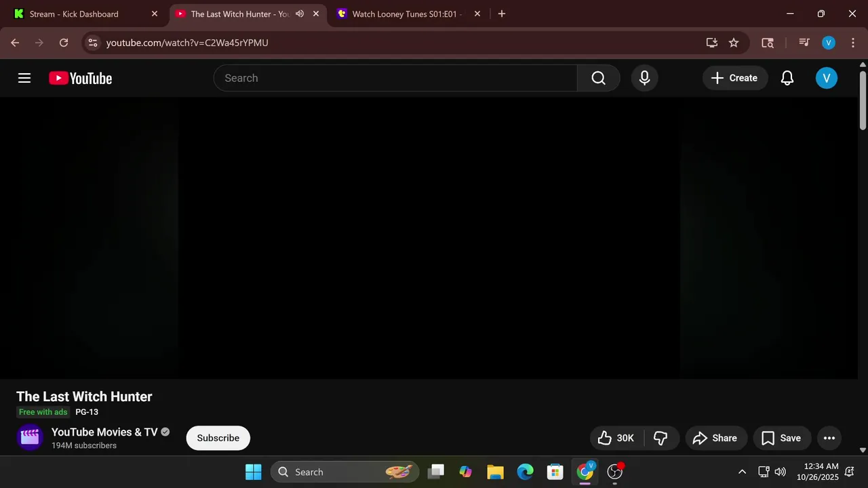The width and height of the screenshot is (868, 488).
Task: Dislike the video with thumbs down
Action: click(x=660, y=438)
